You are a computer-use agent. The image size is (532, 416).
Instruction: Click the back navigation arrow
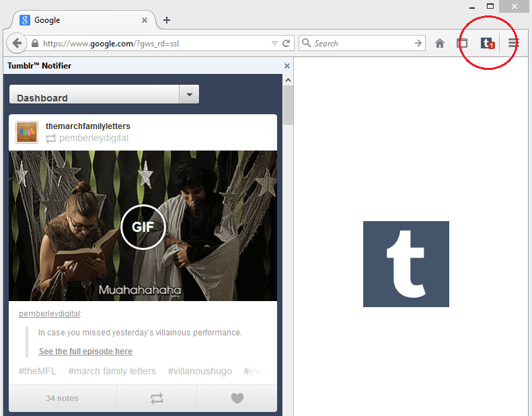click(x=16, y=43)
